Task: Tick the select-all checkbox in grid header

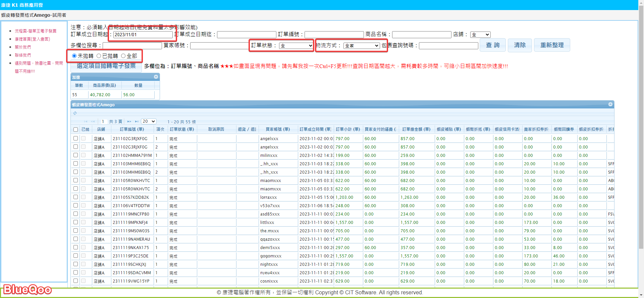Action: pos(75,129)
